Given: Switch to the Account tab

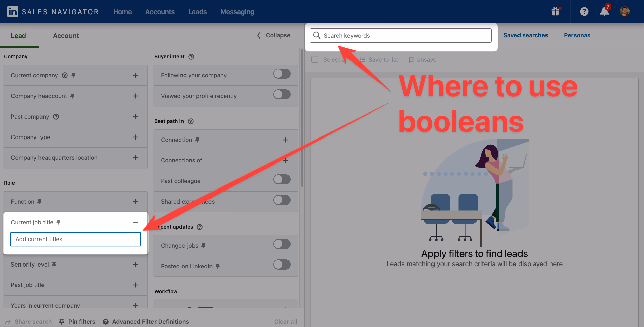Looking at the screenshot, I should [x=66, y=36].
